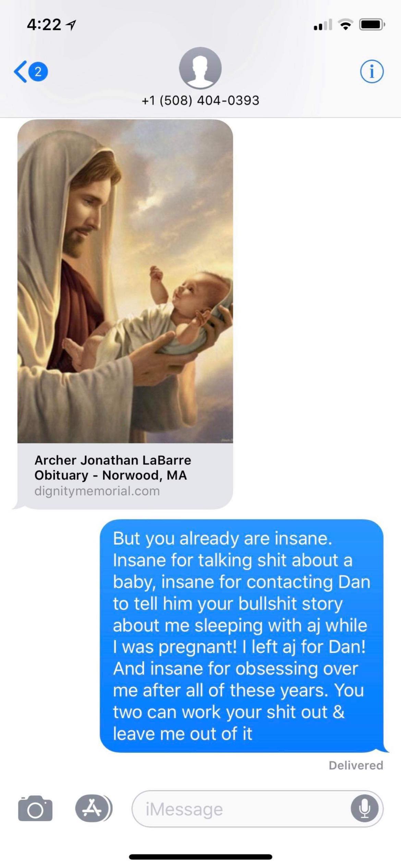Open the Archer Jonathan LaBarre Obituary link
This screenshot has height=868, width=401.
coord(113,468)
